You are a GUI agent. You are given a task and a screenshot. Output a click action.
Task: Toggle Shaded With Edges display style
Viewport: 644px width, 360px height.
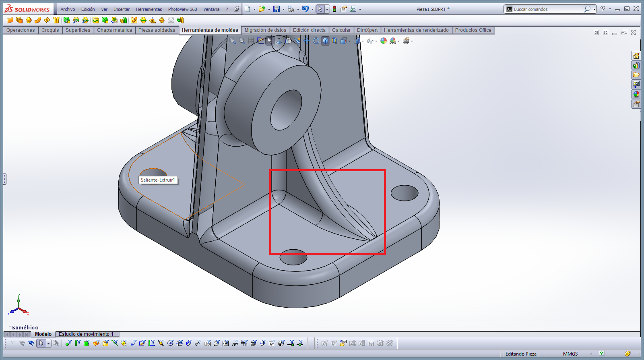coord(325,41)
